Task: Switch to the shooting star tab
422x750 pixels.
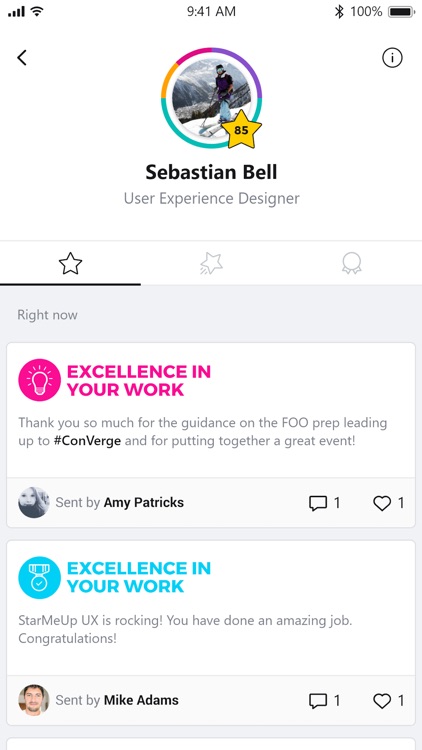Action: click(211, 264)
